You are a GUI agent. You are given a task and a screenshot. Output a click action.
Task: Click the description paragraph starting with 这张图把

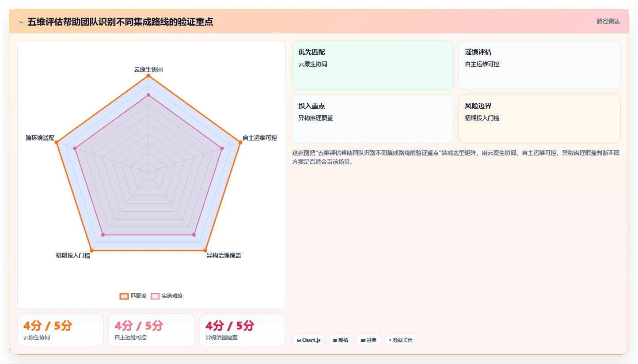[x=456, y=157]
